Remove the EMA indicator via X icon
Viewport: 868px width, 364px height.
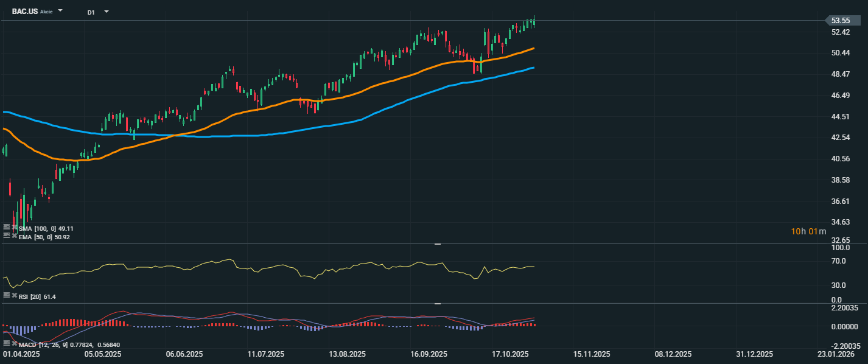click(x=14, y=236)
